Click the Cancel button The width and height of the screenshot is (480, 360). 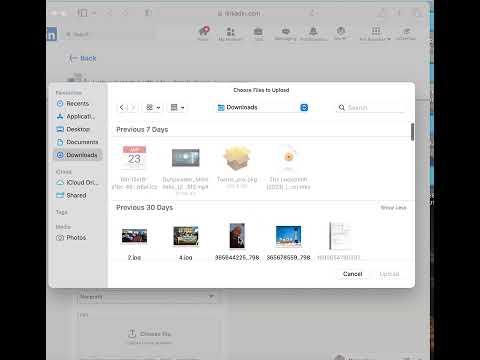tap(352, 274)
